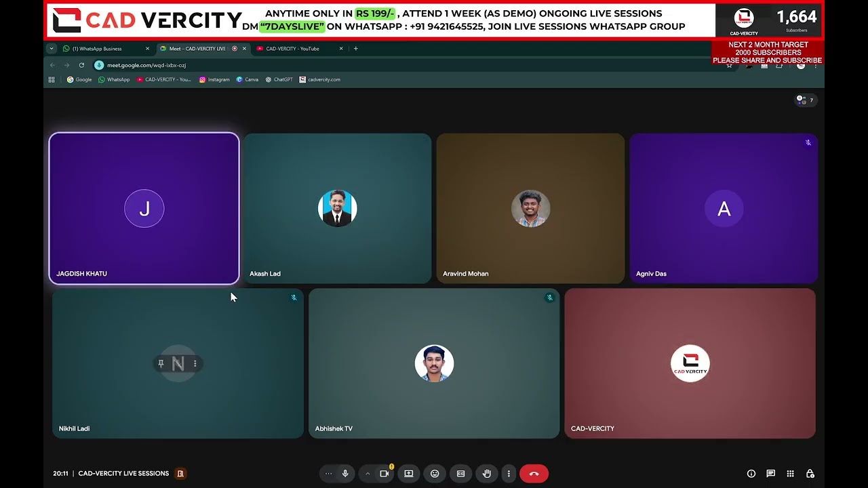Click "Abhishek TV" name label

coord(334,428)
